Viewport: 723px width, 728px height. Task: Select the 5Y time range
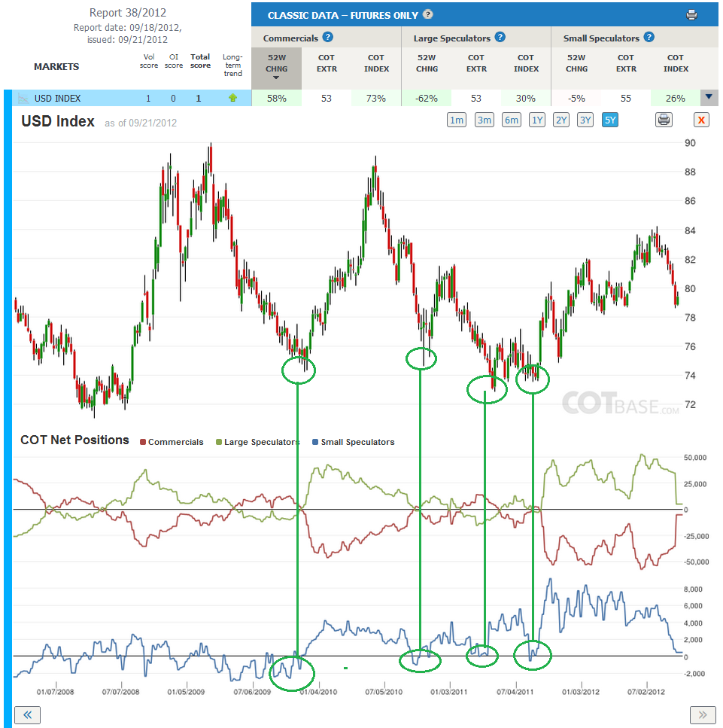click(x=609, y=120)
